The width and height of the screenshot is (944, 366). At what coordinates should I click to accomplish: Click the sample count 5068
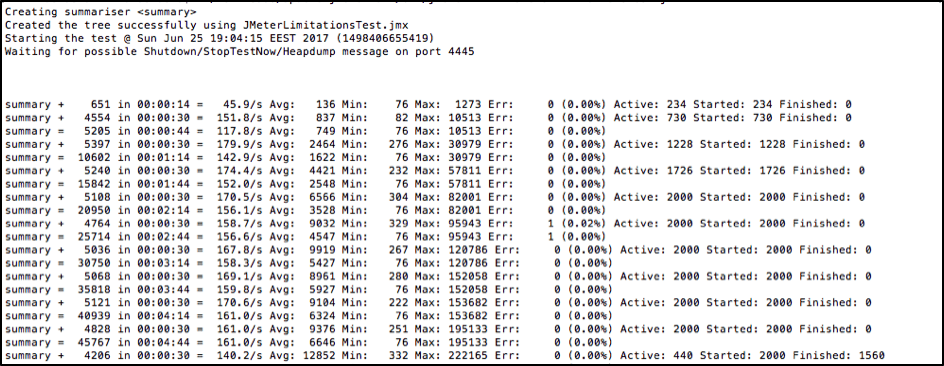coord(97,276)
